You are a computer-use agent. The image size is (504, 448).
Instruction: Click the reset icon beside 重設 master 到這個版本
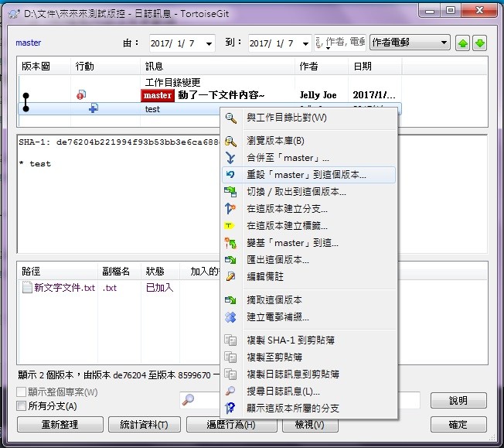tap(230, 174)
